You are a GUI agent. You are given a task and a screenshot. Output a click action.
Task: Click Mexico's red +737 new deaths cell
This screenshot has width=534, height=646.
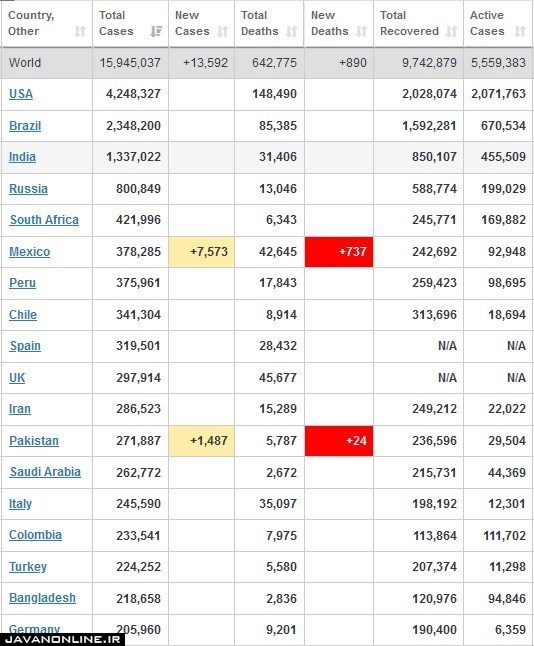point(339,252)
